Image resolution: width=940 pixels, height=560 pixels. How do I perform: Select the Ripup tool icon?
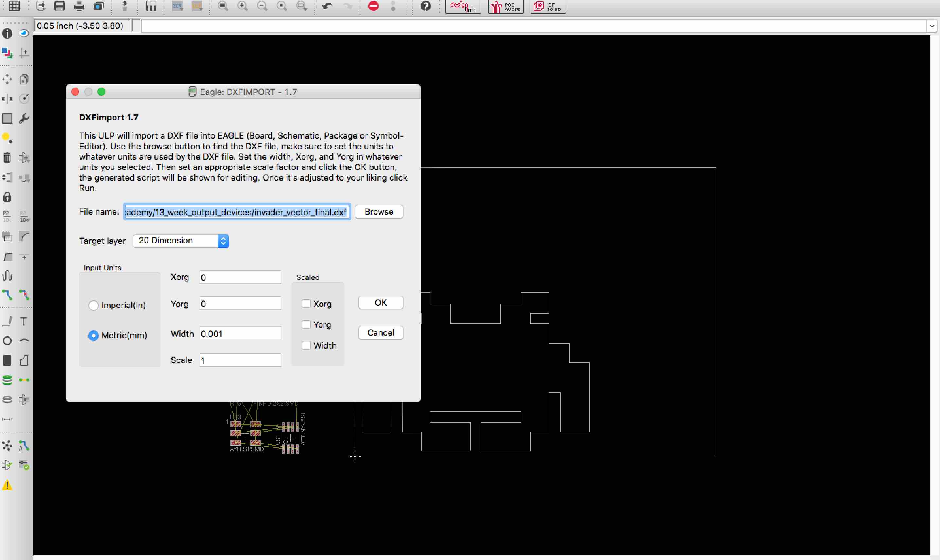[24, 295]
